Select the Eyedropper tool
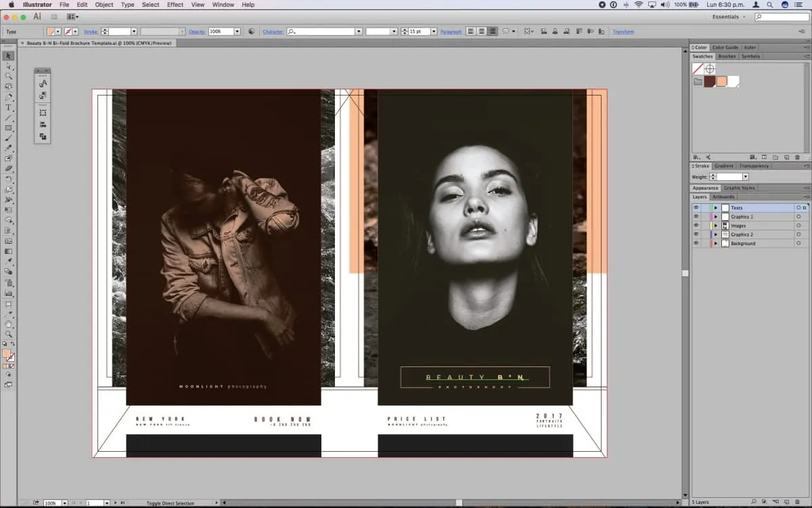The width and height of the screenshot is (812, 508). click(9, 260)
